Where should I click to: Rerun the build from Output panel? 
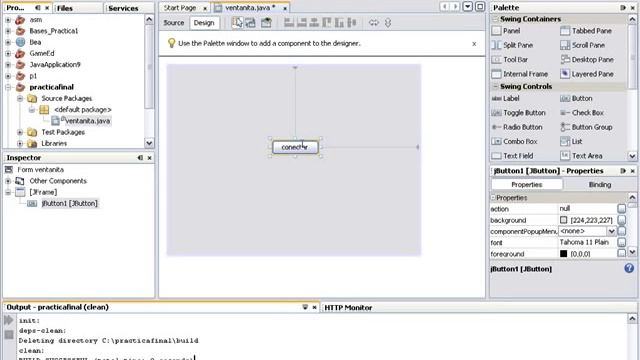(9, 320)
